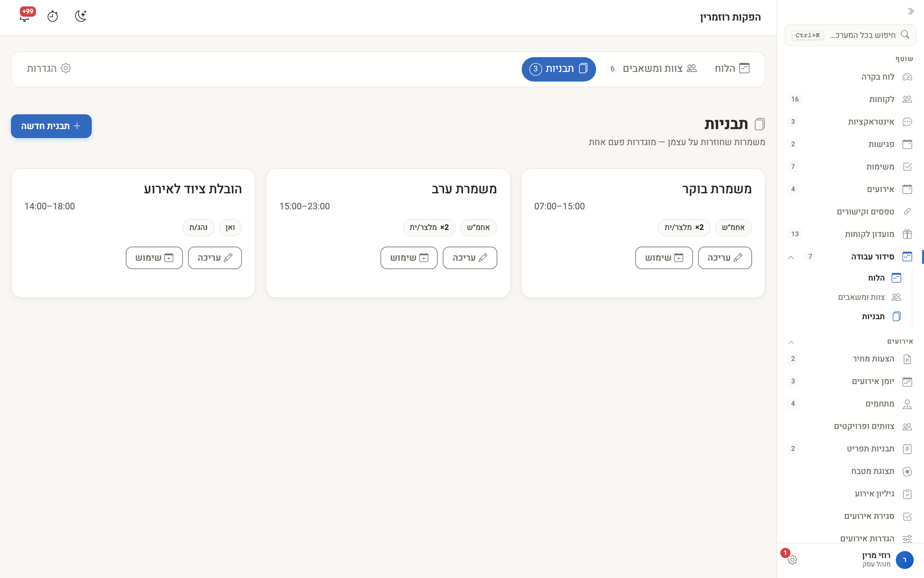The height and width of the screenshot is (578, 924).
Task: Click the תבנית חדשה button
Action: 51,126
